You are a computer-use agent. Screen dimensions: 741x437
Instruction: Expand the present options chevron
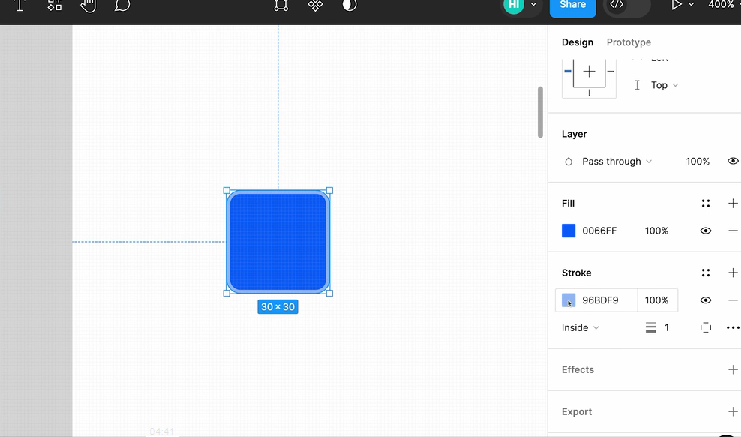pyautogui.click(x=691, y=5)
